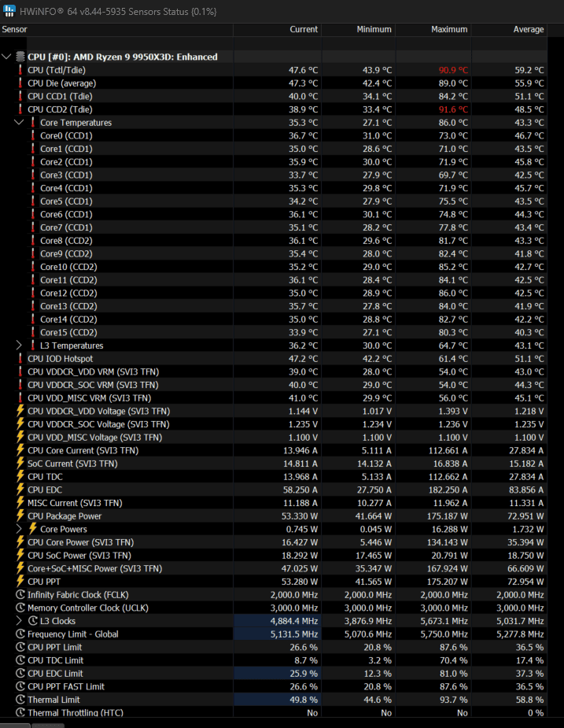Click the 1.393 V VDDCR_VDD Voltage maximum

[x=453, y=411]
